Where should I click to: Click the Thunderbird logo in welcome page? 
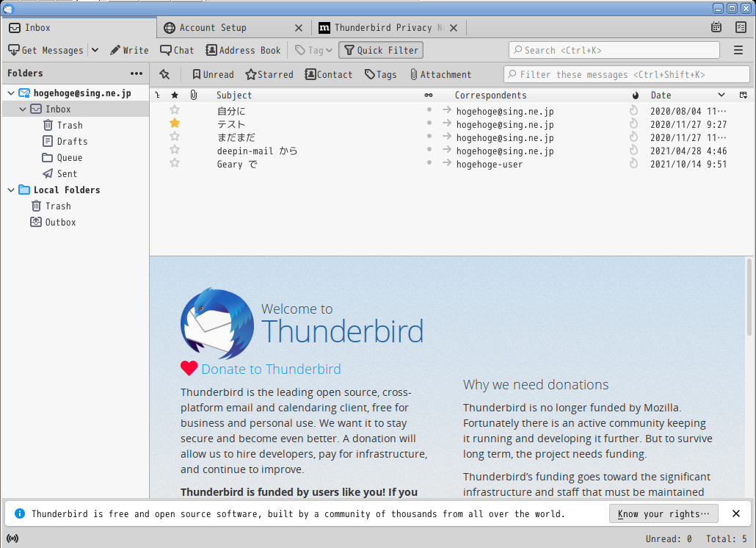(217, 323)
